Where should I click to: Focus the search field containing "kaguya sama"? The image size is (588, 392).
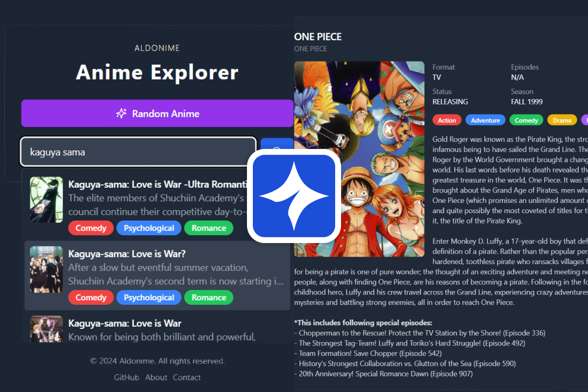(x=138, y=152)
